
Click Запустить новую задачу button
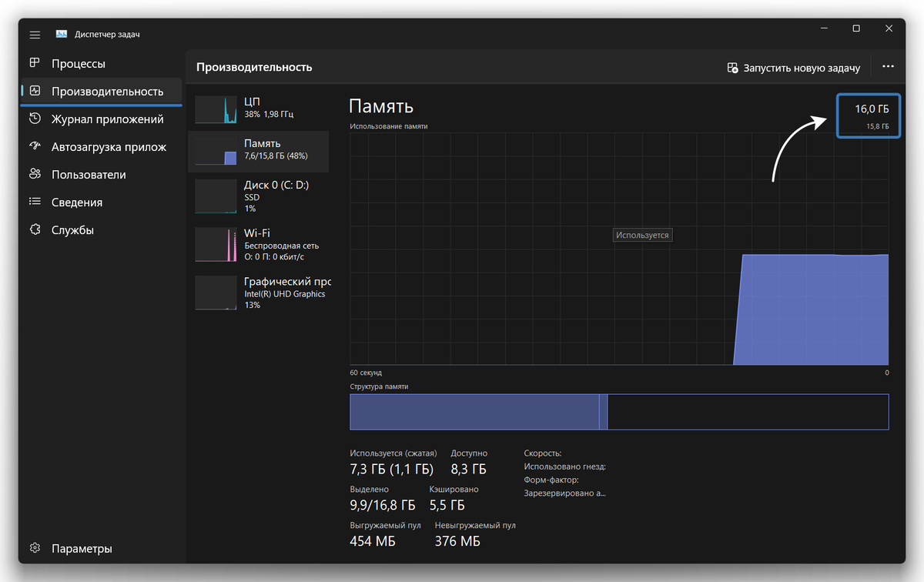click(794, 68)
